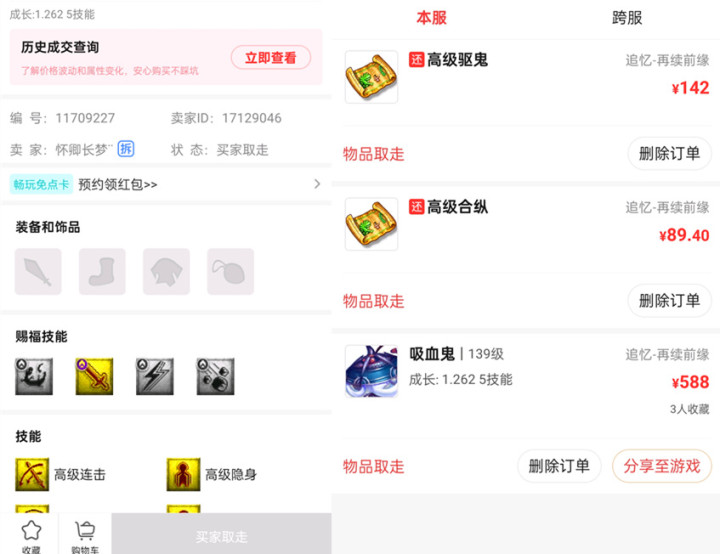Tap the armor equipment slot icon
The height and width of the screenshot is (554, 720).
tap(166, 271)
